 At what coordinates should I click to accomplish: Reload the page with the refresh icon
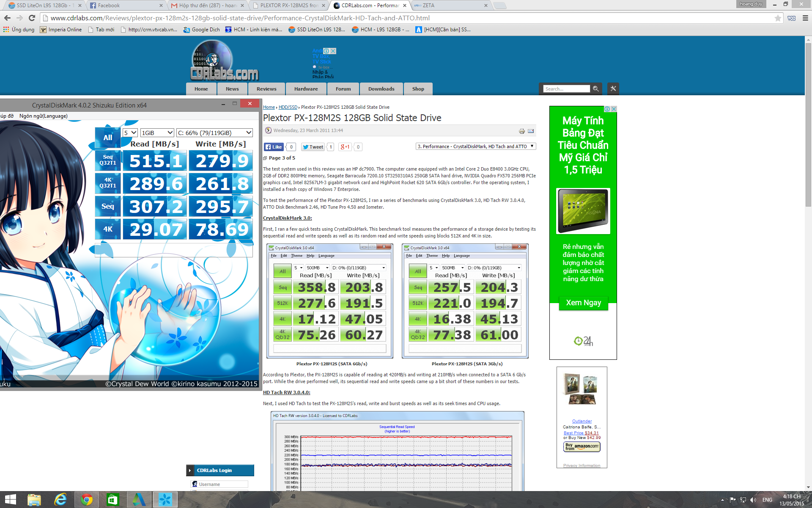(x=32, y=18)
